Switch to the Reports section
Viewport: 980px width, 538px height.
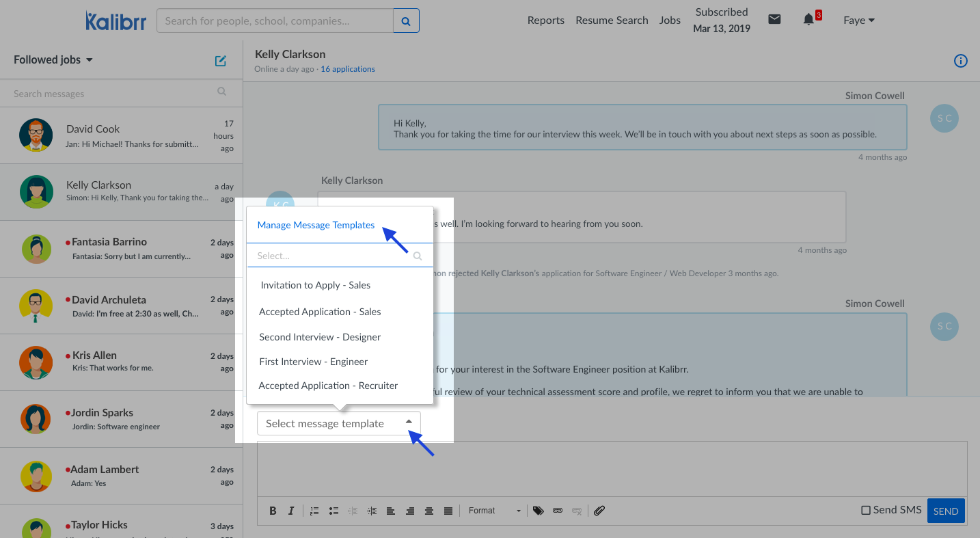[545, 20]
